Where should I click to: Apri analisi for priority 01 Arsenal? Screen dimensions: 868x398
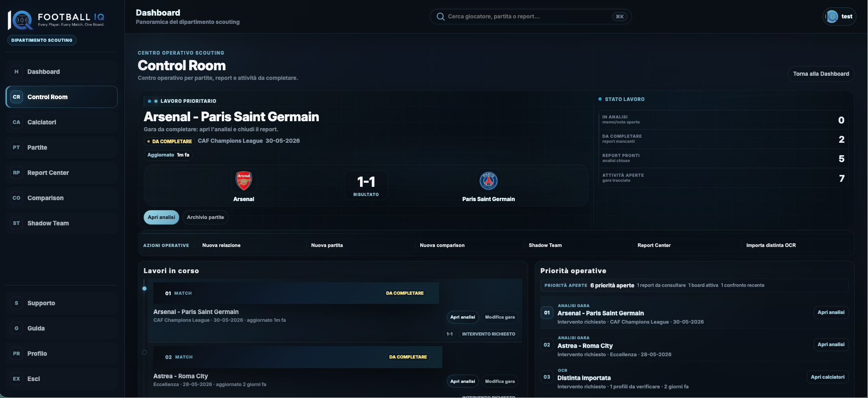[831, 313]
